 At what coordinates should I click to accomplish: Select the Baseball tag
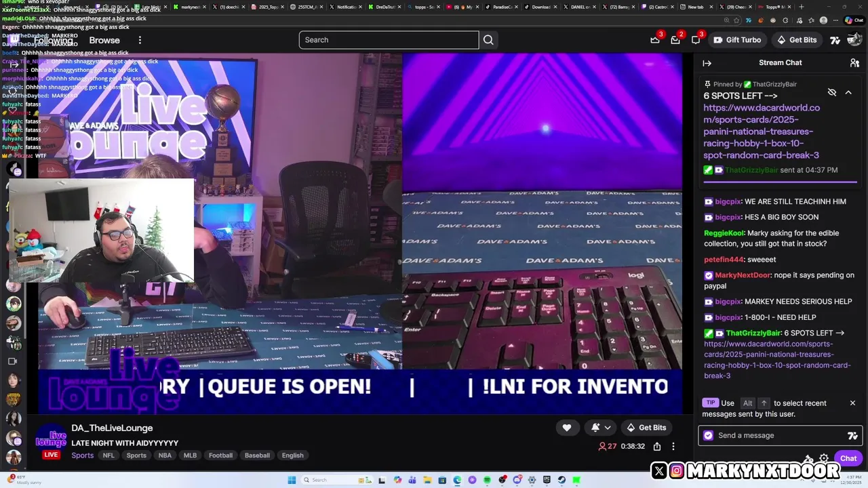click(x=257, y=455)
